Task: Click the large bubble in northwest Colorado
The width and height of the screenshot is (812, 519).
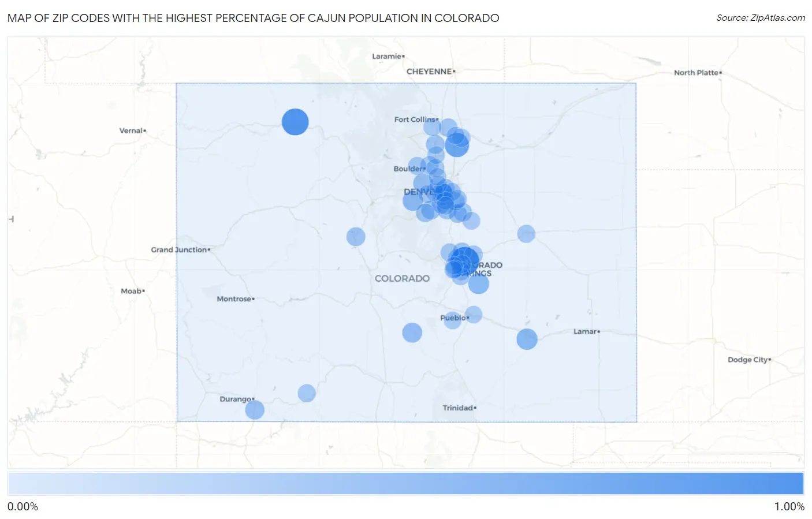Action: coord(295,122)
